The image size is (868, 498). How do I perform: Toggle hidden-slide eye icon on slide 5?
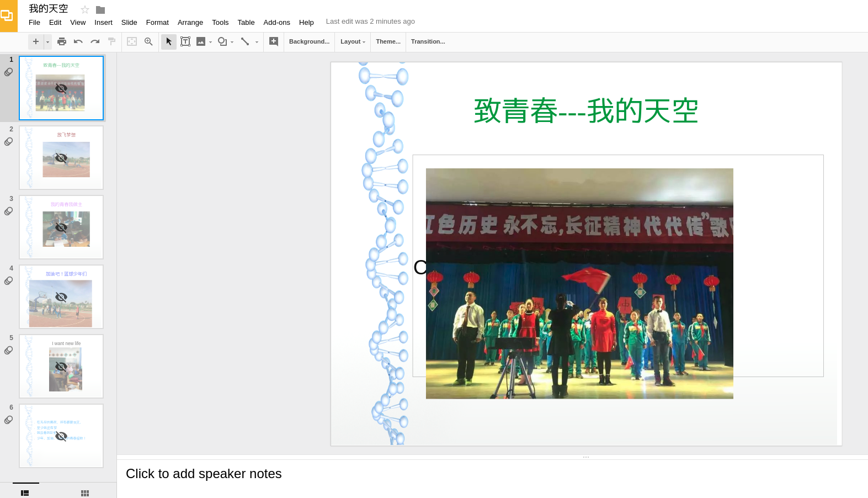click(61, 367)
